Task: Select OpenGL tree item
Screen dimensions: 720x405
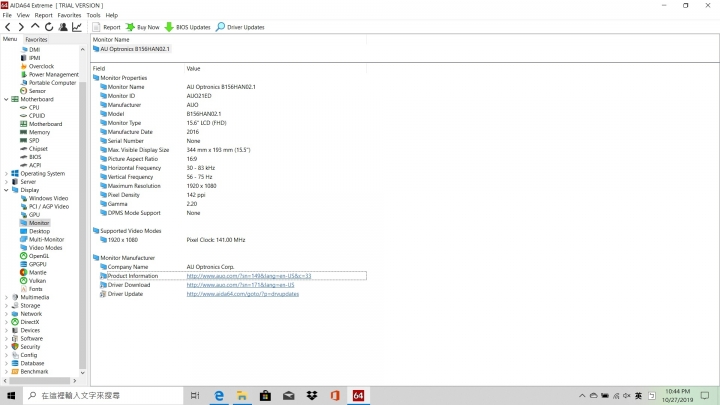Action: tap(39, 256)
